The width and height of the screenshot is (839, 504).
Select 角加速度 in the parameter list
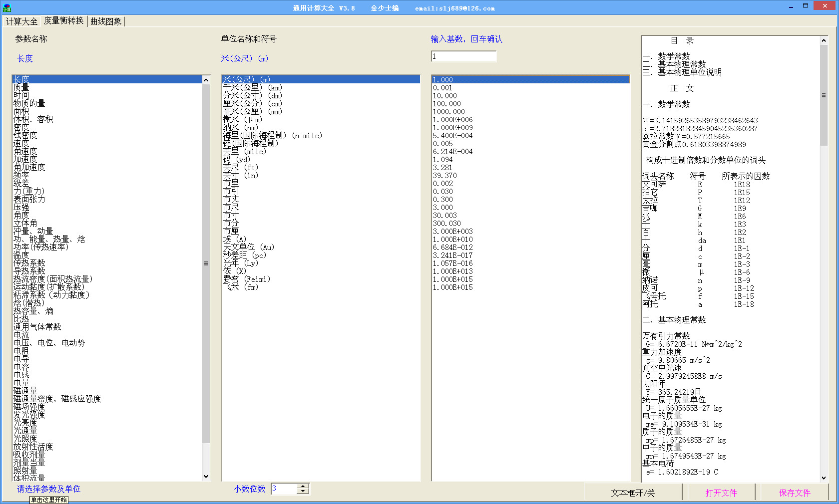[x=107, y=167]
